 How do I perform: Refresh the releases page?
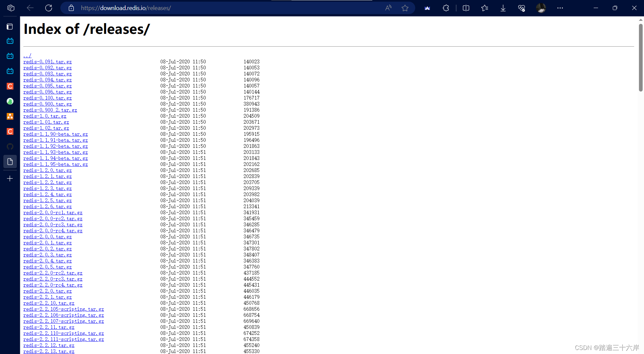tap(49, 8)
